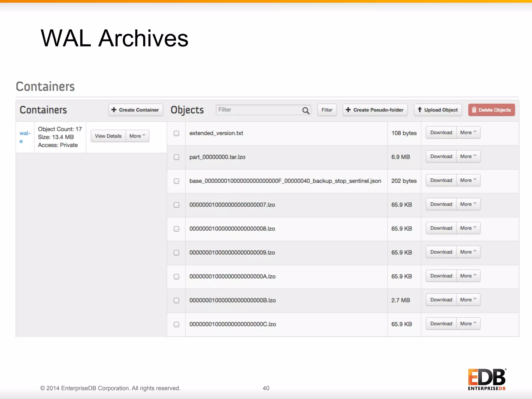532x399 pixels.
Task: Download the 00000001000000000000000A.lzo archive
Action: click(x=441, y=276)
